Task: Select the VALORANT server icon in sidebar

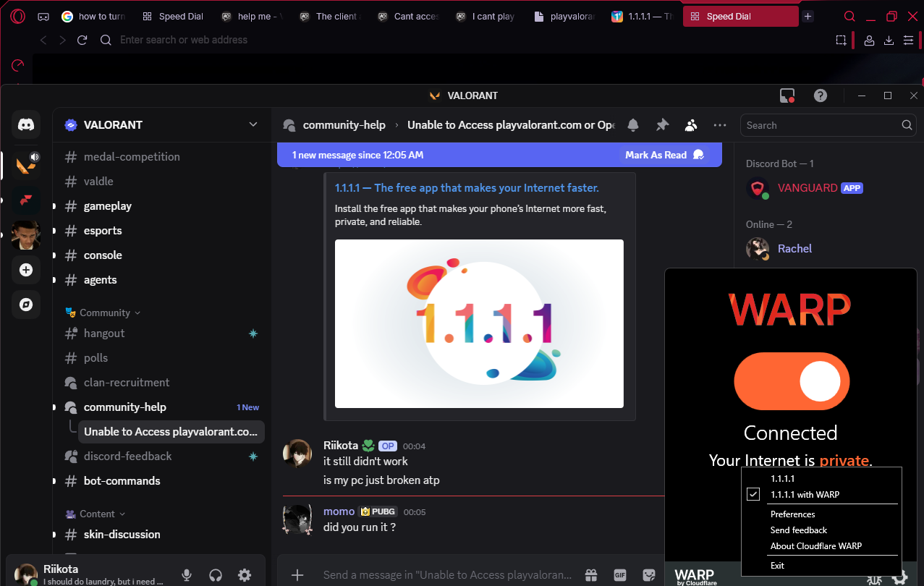Action: point(26,165)
